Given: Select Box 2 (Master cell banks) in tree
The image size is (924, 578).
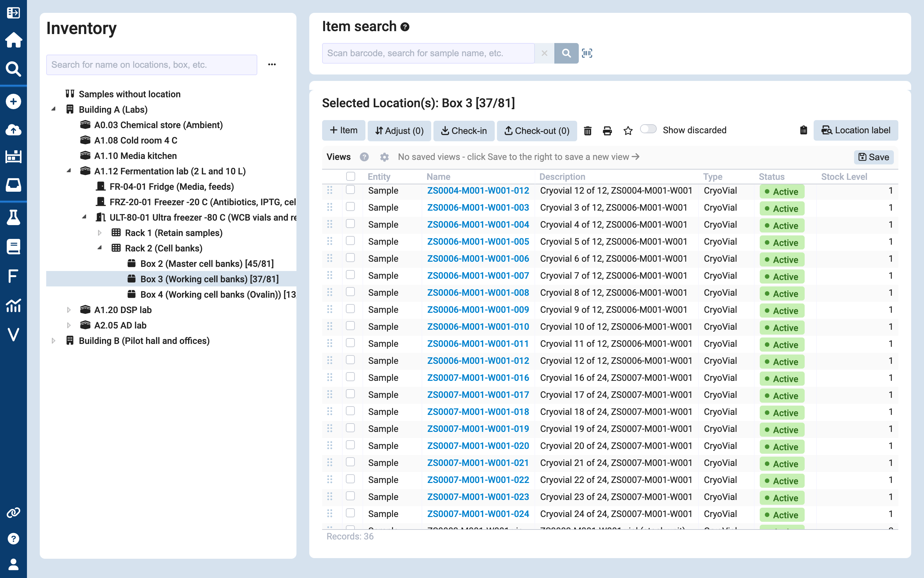Looking at the screenshot, I should [x=207, y=264].
